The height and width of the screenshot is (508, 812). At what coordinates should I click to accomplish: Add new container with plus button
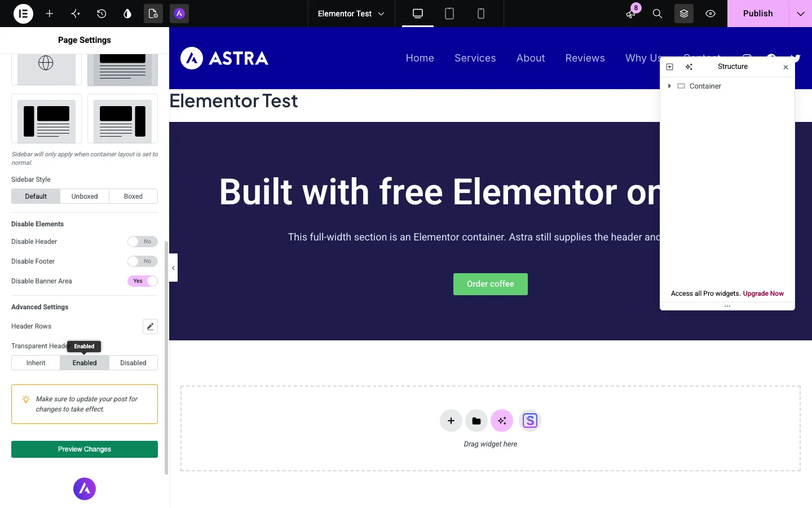451,421
